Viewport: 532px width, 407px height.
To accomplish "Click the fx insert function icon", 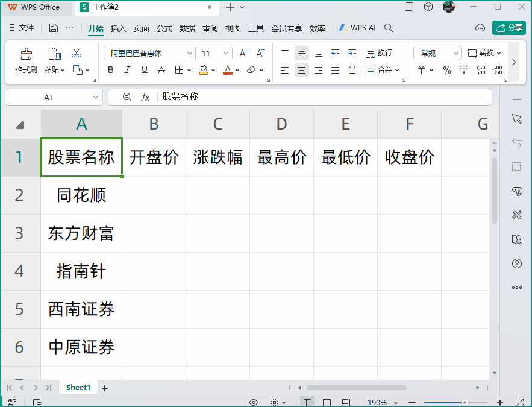I will (145, 98).
